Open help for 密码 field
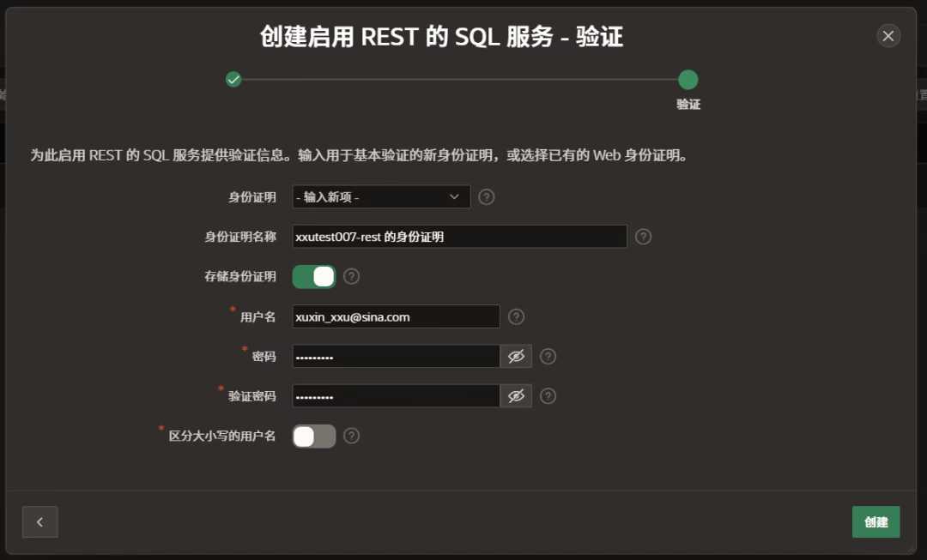The height and width of the screenshot is (560, 927). (x=548, y=356)
